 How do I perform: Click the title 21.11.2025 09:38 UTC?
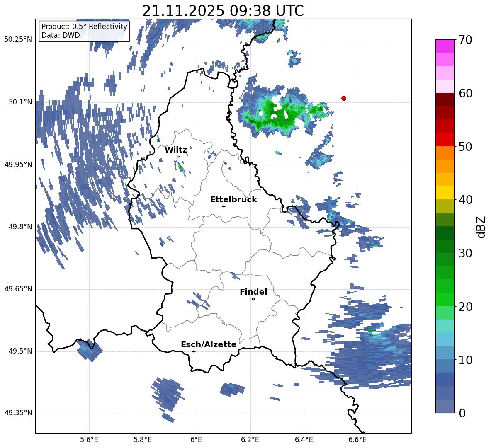pyautogui.click(x=223, y=11)
